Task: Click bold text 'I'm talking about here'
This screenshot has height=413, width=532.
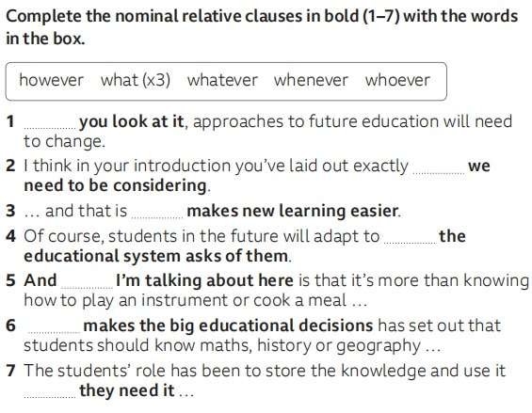Action: pos(204,280)
